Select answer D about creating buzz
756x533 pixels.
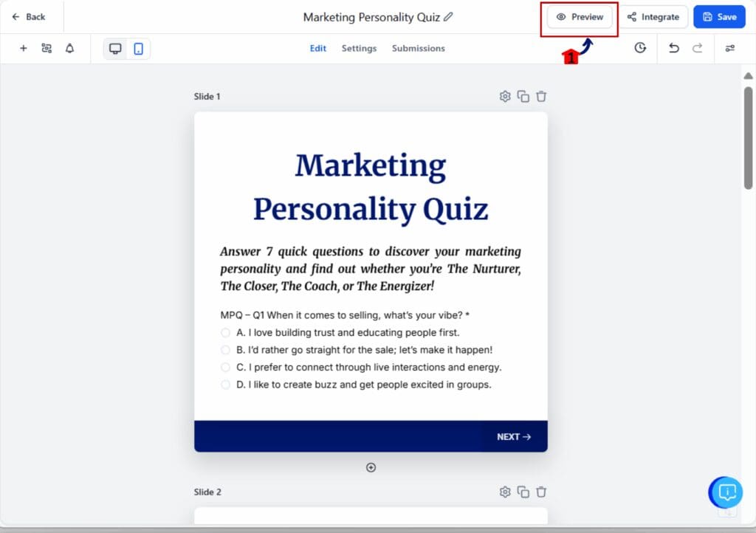[225, 385]
